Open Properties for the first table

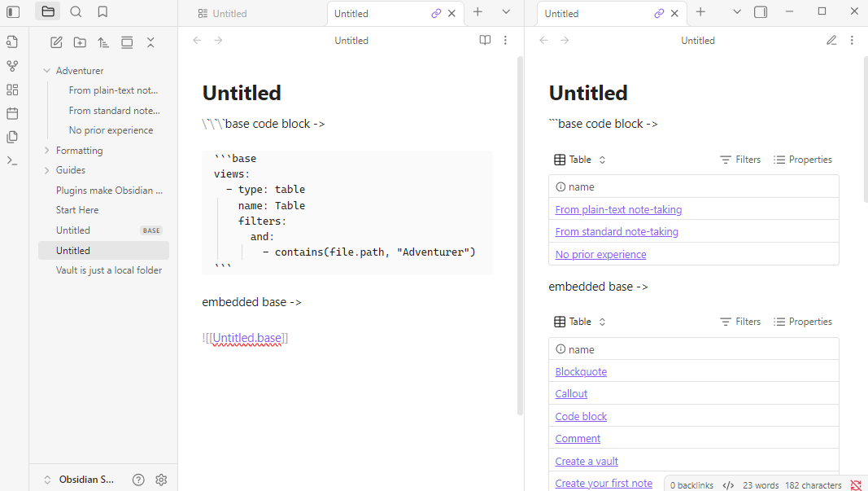[803, 160]
